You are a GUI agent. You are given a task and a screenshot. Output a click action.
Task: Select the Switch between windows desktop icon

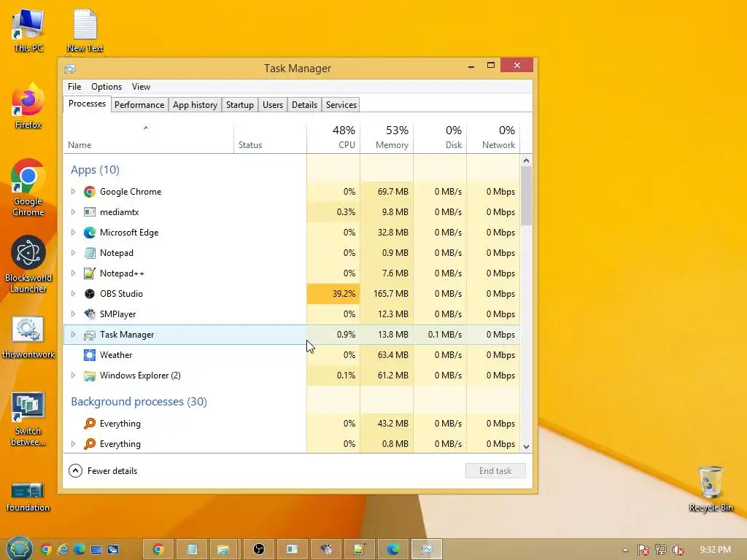pos(28,419)
